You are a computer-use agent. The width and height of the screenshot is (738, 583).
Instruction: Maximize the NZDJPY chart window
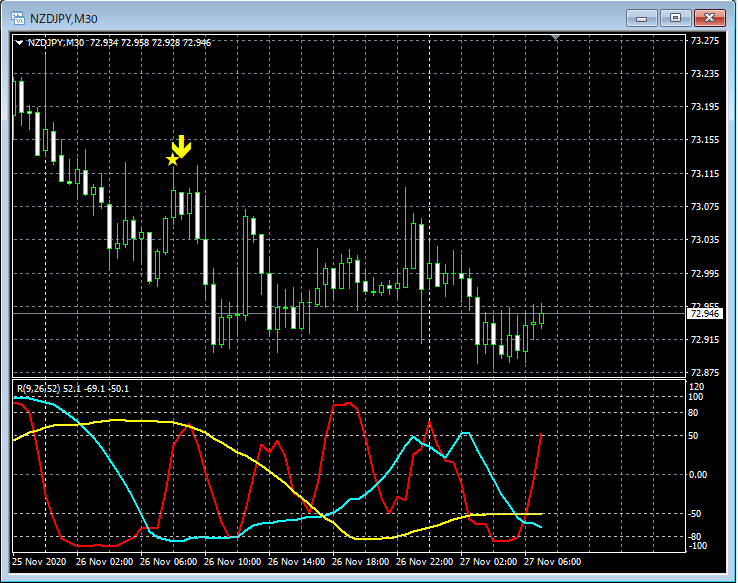coord(675,17)
